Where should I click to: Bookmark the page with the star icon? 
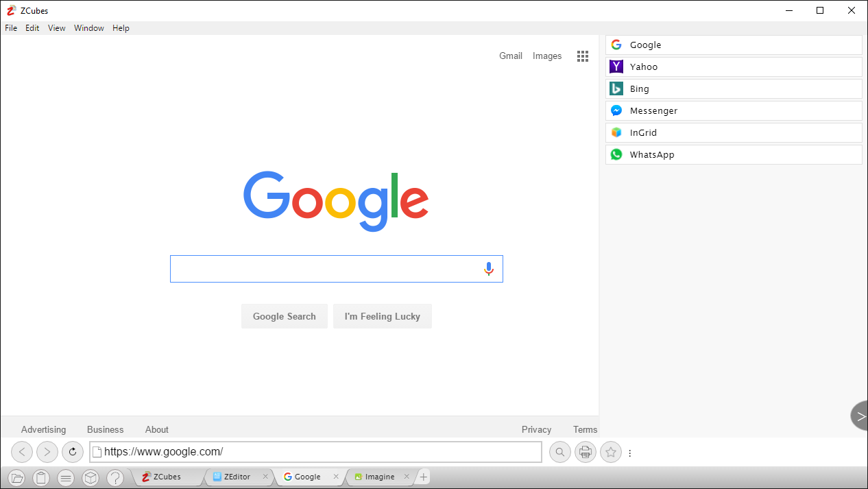tap(611, 452)
